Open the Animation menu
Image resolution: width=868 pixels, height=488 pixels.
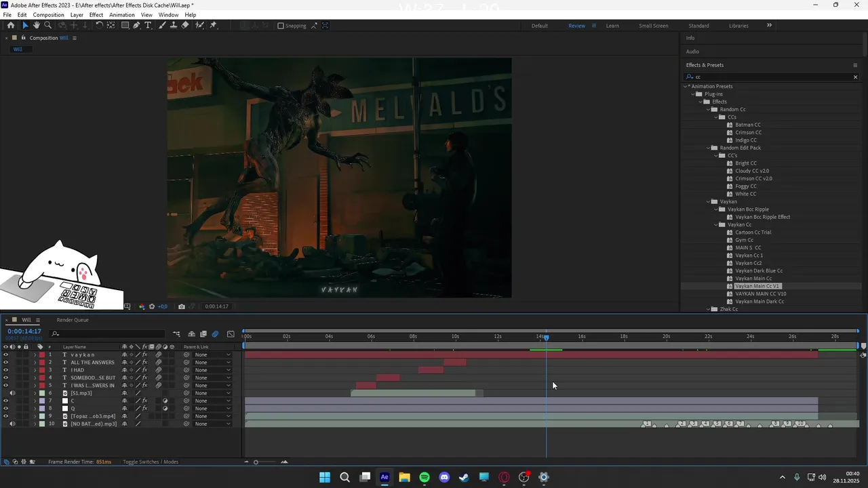pos(121,15)
